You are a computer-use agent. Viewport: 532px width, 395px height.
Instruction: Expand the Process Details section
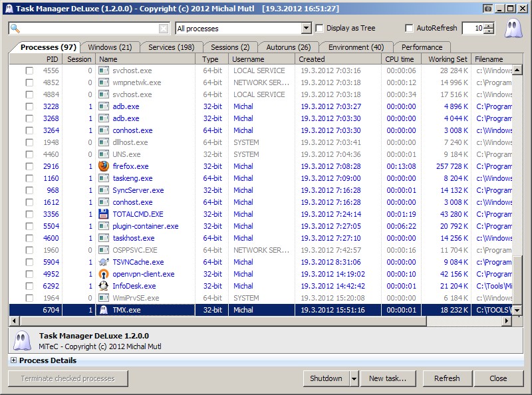13,360
